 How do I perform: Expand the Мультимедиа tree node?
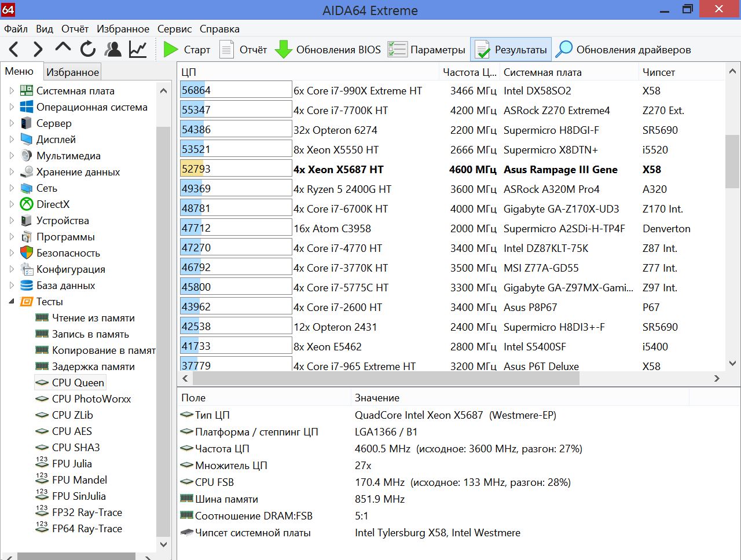(12, 156)
